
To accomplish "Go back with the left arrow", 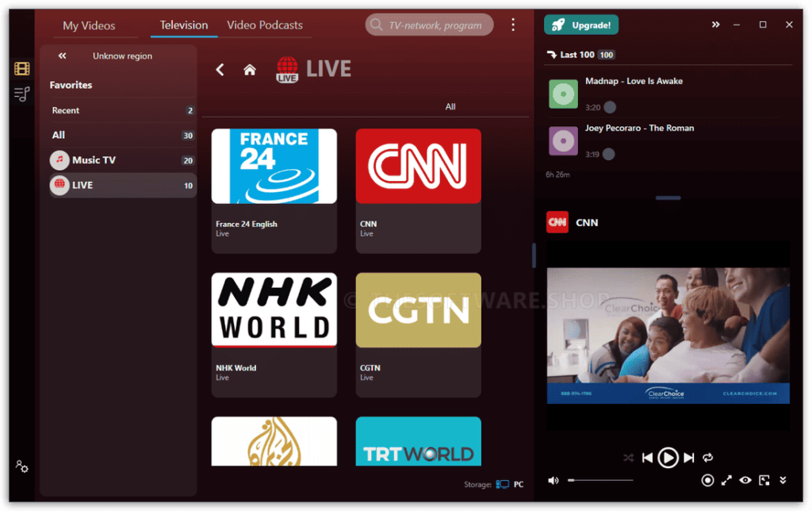I will pos(220,70).
